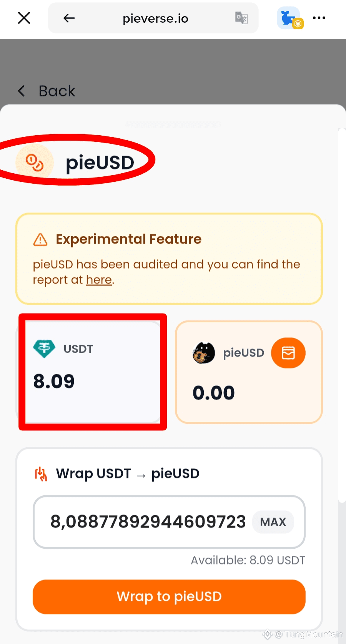Click the Wrap USDT hand-arrow icon

pyautogui.click(x=41, y=474)
